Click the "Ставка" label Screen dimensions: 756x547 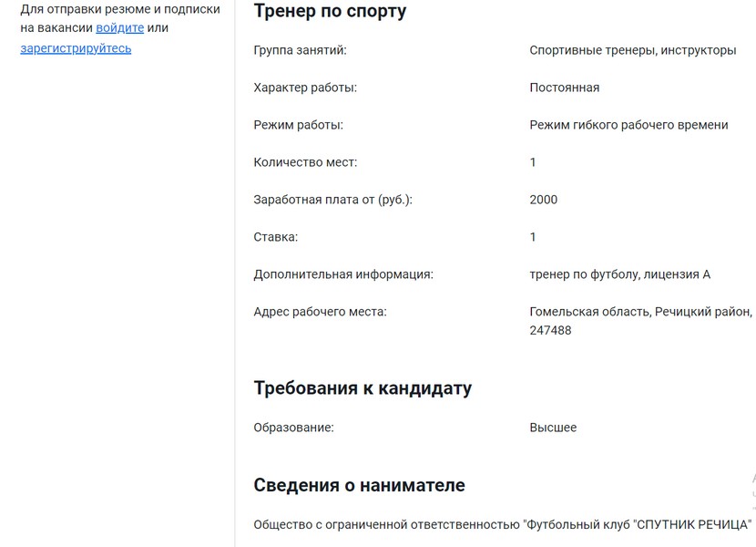275,237
